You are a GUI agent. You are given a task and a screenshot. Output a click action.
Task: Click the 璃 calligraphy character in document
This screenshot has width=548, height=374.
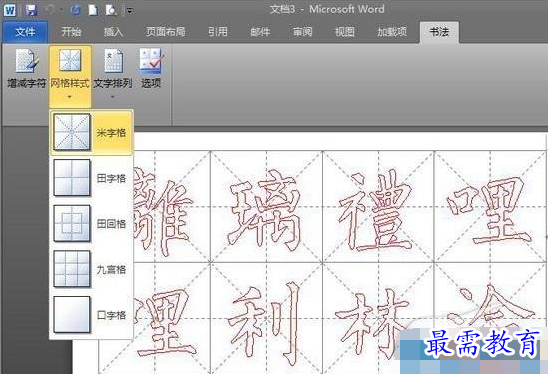(x=266, y=211)
